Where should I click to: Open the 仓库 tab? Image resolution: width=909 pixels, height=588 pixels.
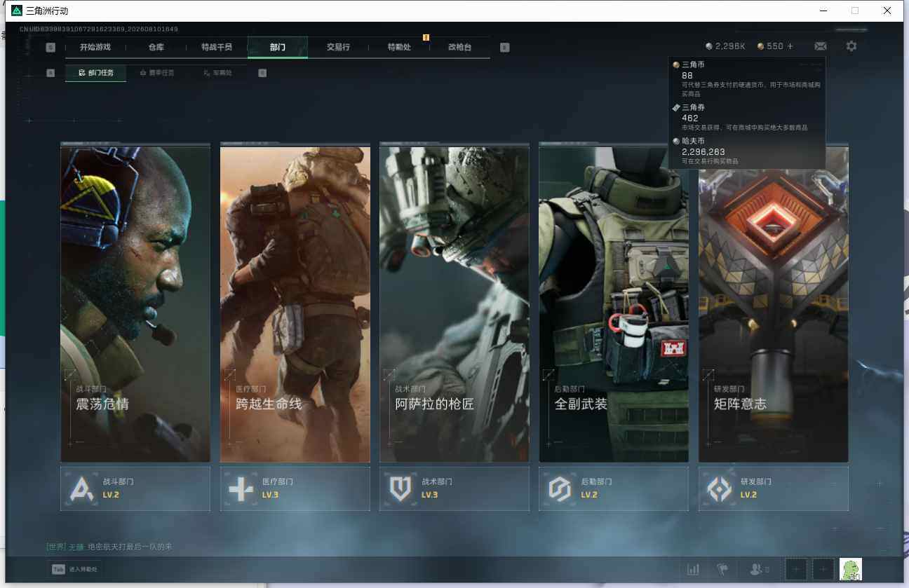tap(156, 48)
